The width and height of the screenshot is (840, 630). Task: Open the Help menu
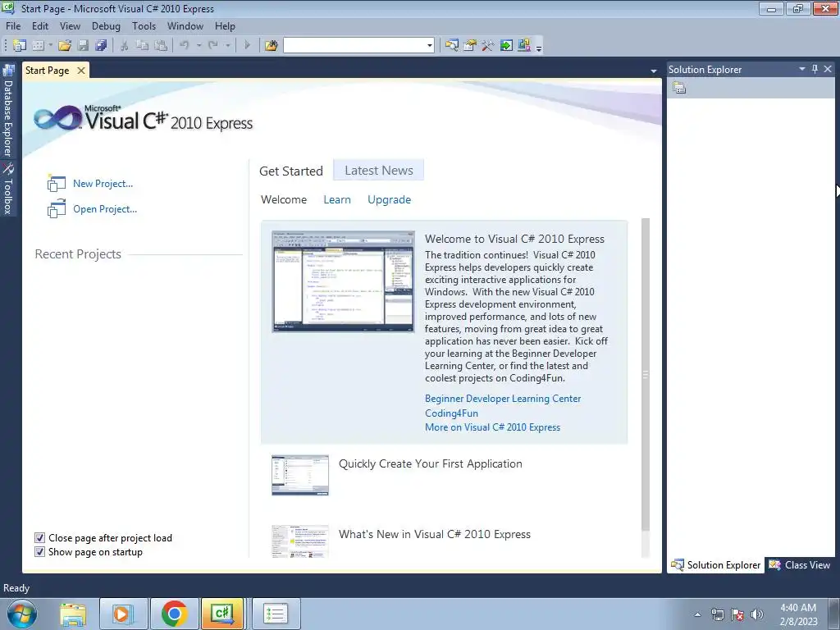(x=225, y=25)
